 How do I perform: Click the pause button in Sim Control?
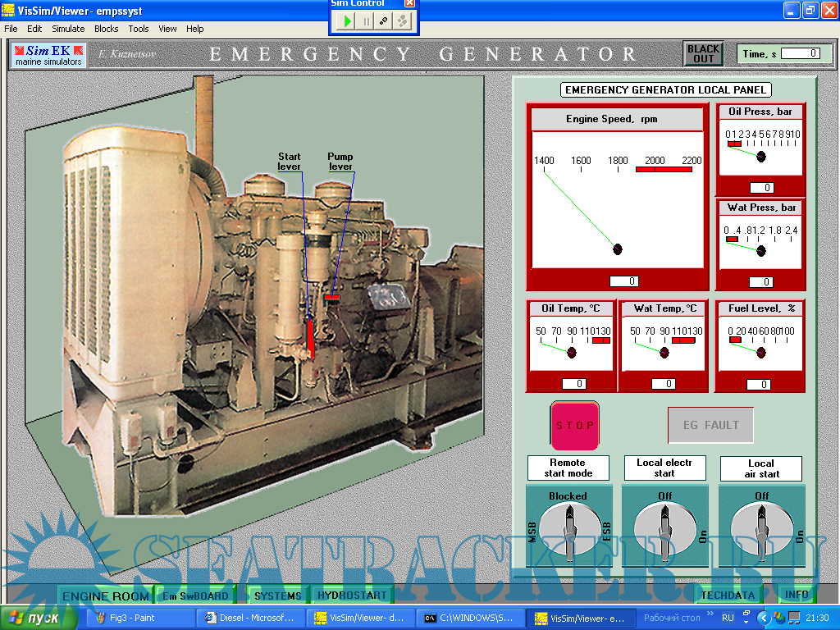click(366, 22)
